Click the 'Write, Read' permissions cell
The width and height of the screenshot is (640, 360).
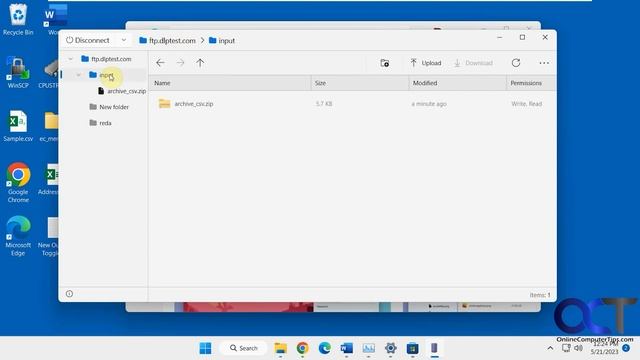point(527,104)
